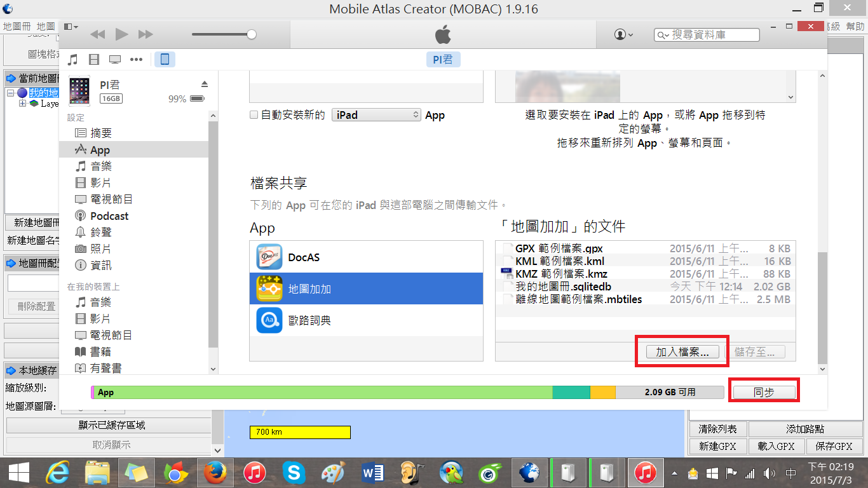Click the rewind playback button

pos(97,34)
